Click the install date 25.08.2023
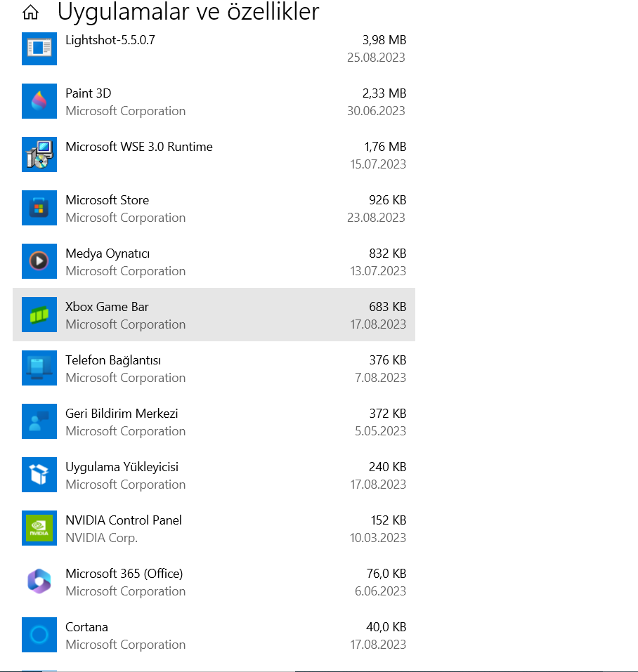This screenshot has width=638, height=672. 376,58
